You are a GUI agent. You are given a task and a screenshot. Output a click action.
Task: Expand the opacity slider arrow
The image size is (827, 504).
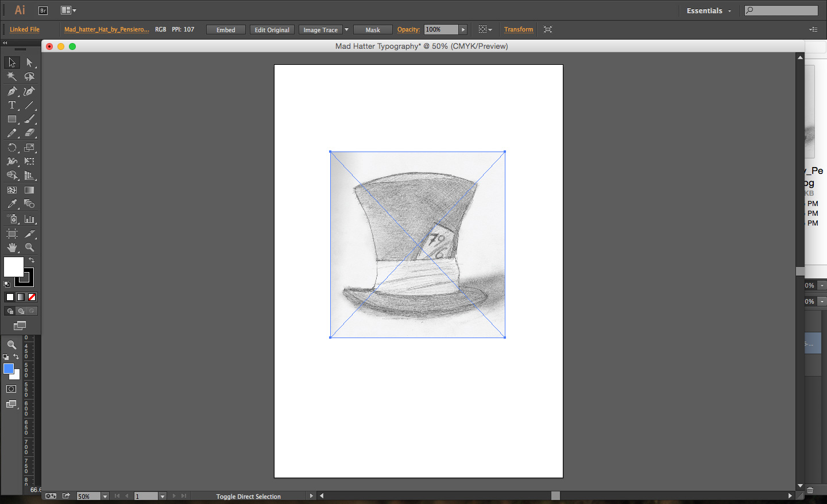click(x=463, y=29)
